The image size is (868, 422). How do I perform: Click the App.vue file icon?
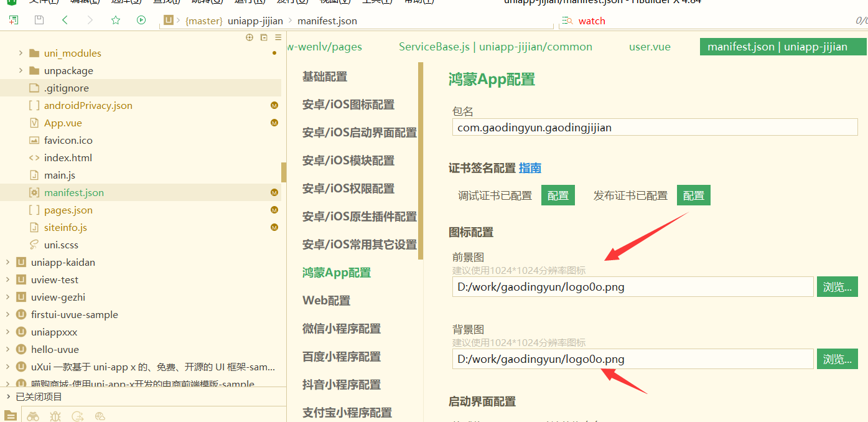[34, 123]
